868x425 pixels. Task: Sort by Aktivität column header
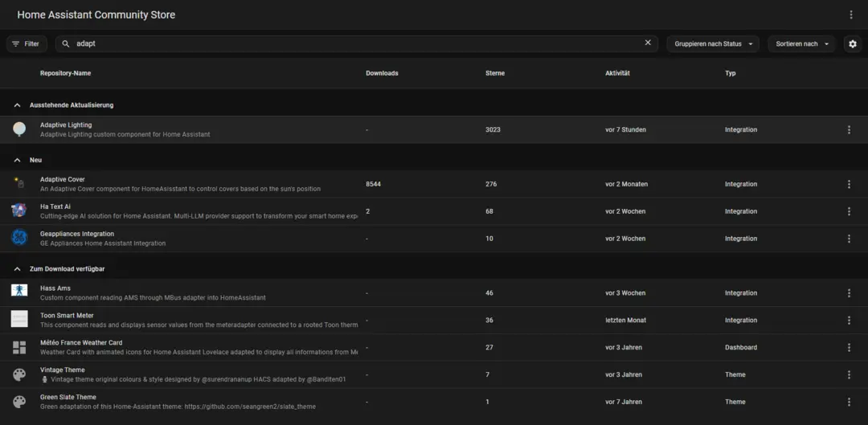pos(618,73)
